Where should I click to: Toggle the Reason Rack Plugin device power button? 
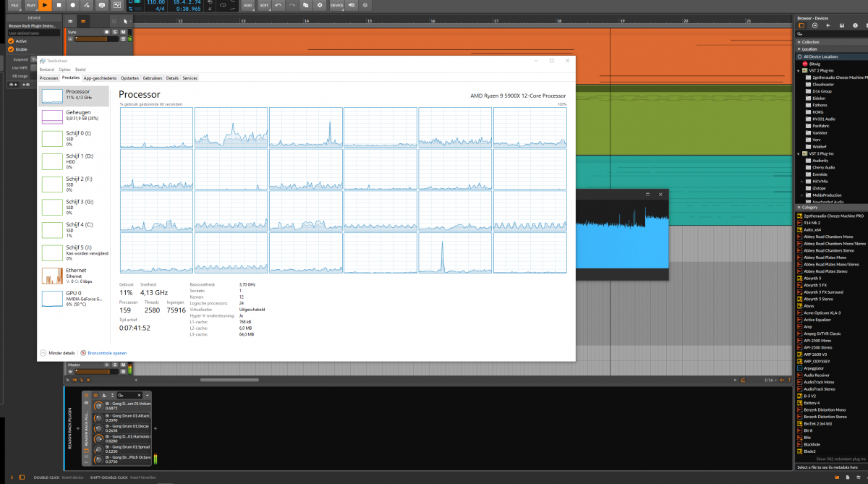point(86,395)
